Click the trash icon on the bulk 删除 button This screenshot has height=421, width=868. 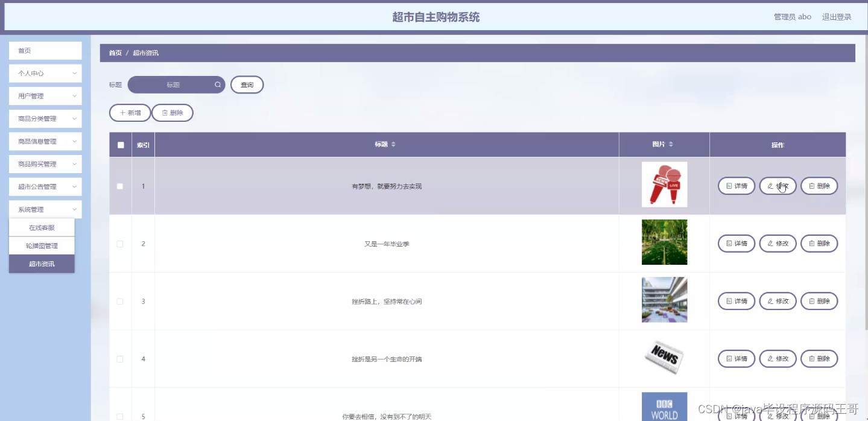click(164, 112)
